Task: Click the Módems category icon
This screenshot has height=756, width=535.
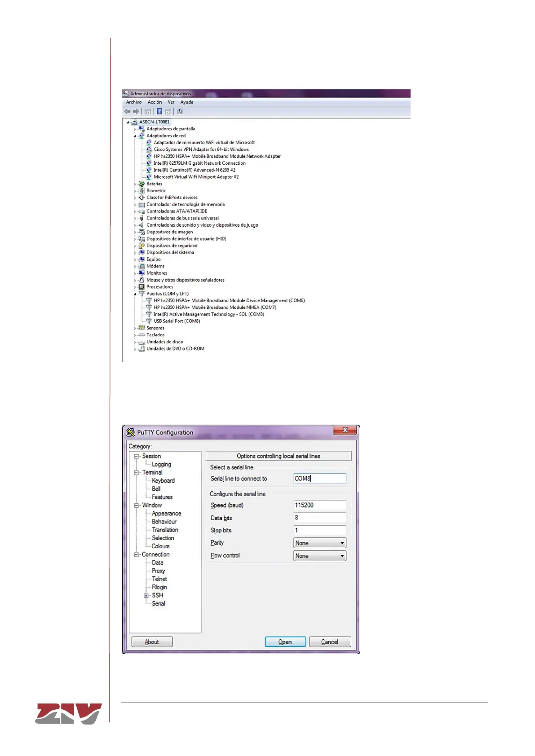Action: 141,266
